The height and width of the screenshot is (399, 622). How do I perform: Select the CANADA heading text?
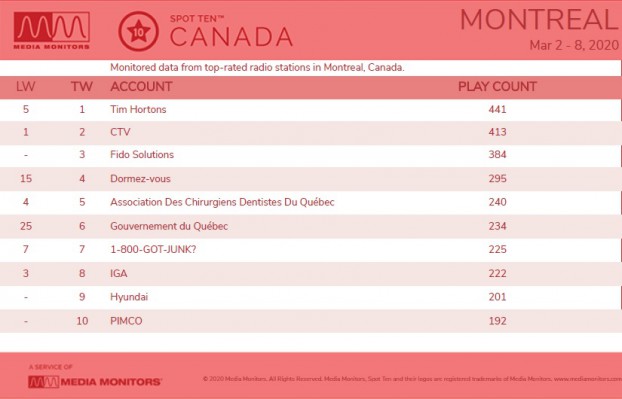coord(231,37)
